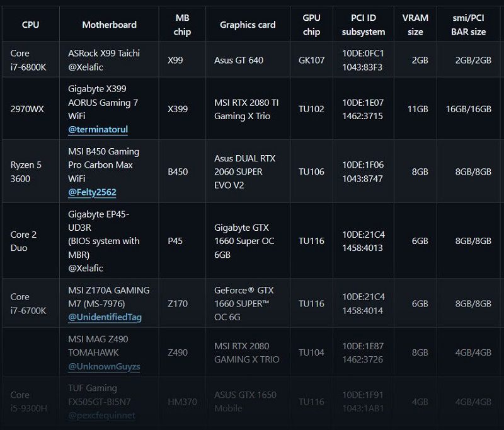Click the MB chip column header
504x430 pixels.
[x=182, y=25]
